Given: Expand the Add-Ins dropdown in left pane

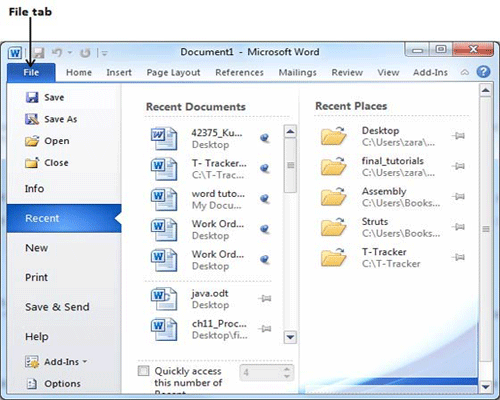Looking at the screenshot, I should pyautogui.click(x=85, y=362).
